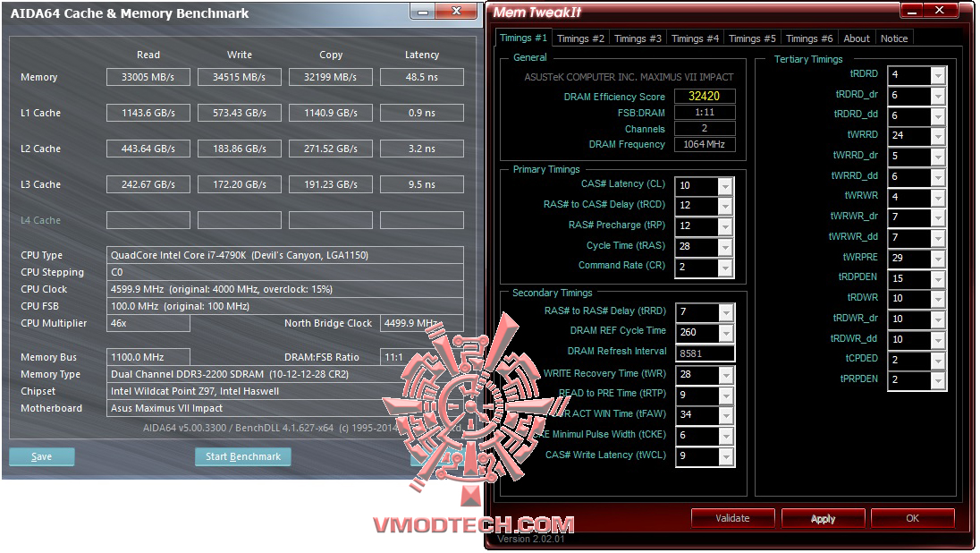This screenshot has width=980, height=553.
Task: Click the DRAM Efficiency Score value 32420
Action: coord(705,97)
